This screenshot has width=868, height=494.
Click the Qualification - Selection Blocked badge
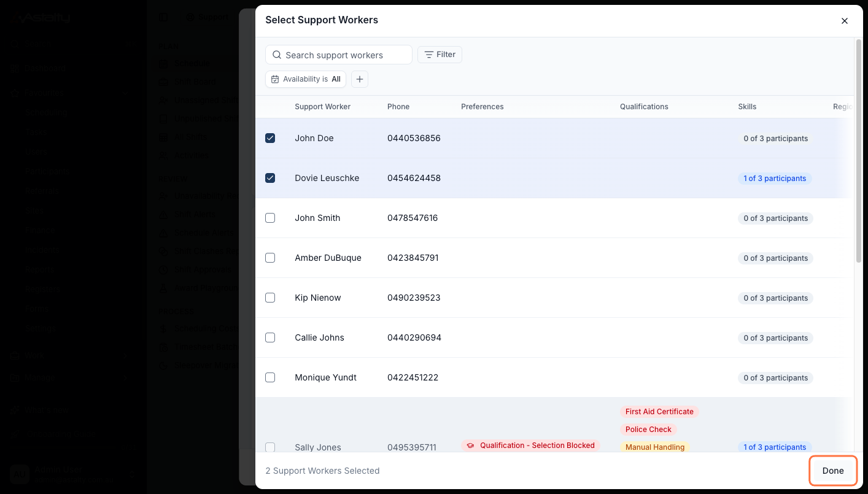click(x=531, y=446)
